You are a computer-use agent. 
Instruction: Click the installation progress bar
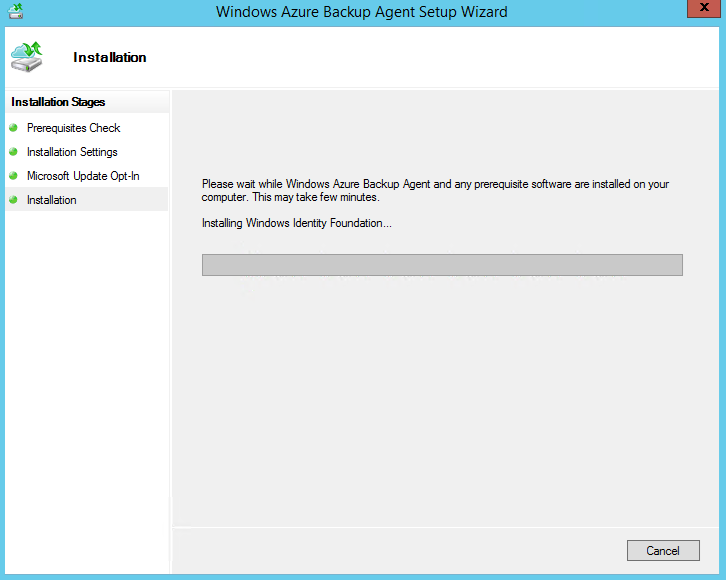(x=442, y=265)
